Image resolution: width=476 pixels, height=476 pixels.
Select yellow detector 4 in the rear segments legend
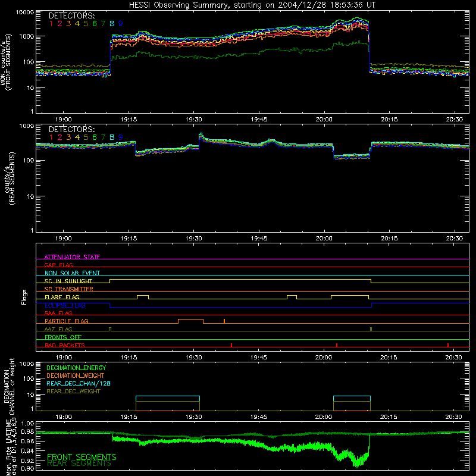click(x=77, y=137)
